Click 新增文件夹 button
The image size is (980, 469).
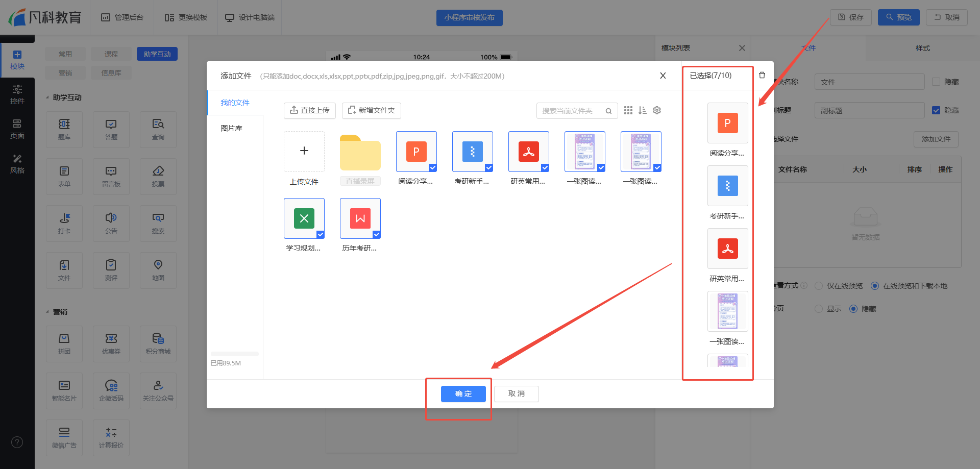tap(371, 110)
